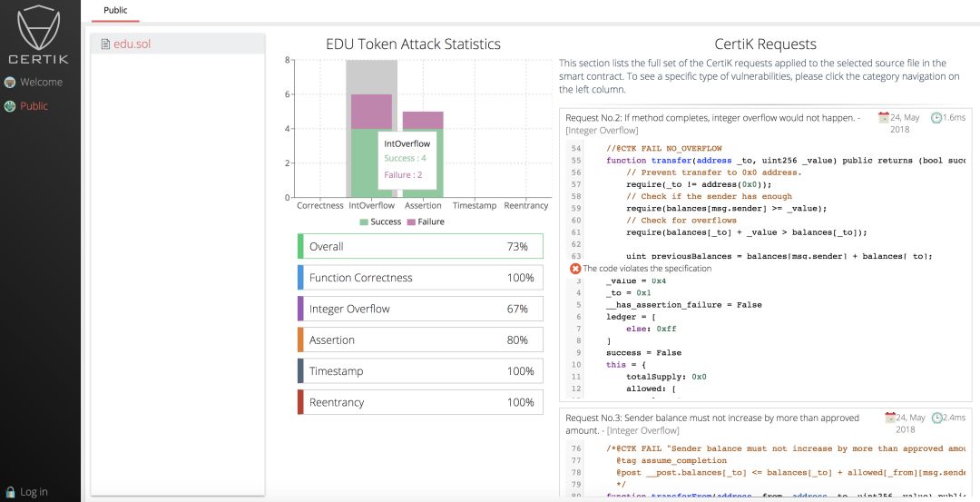The width and height of the screenshot is (980, 502).
Task: Select the Integer Overflow category row
Action: pyautogui.click(x=420, y=309)
